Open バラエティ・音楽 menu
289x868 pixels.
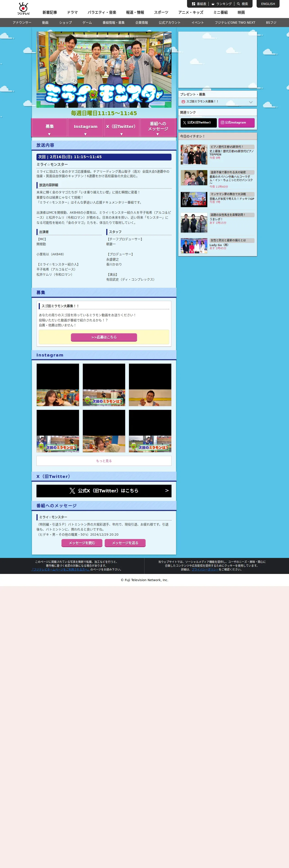point(102,12)
